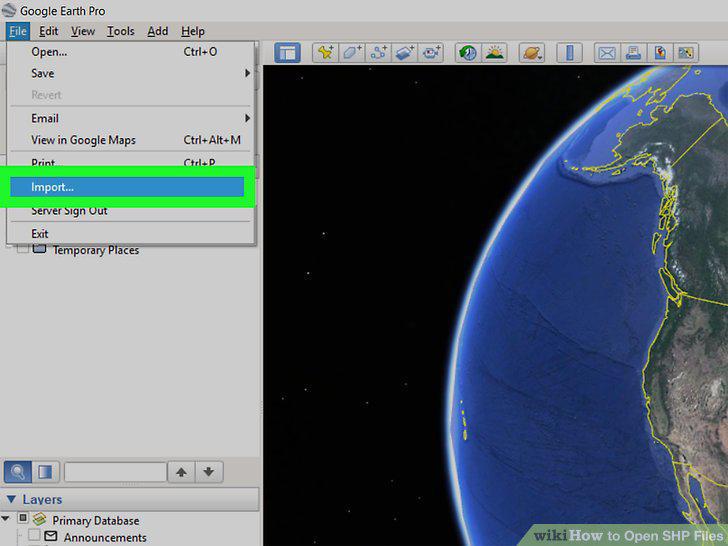The width and height of the screenshot is (728, 546).
Task: Choose Open... from File menu
Action: 131,52
